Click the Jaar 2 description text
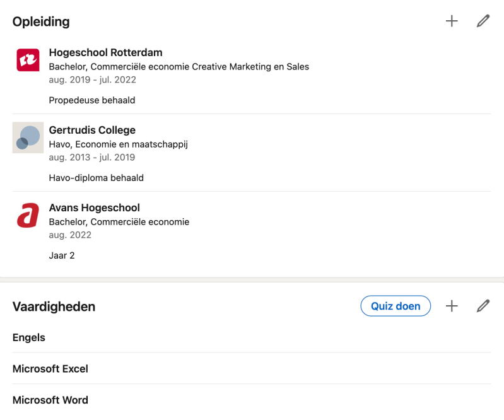Viewport: 504px width, 420px height. tap(62, 255)
